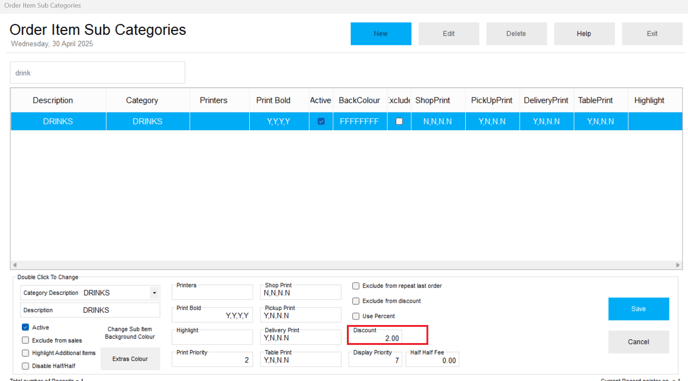The height and width of the screenshot is (381, 688).
Task: Toggle the Active checkbox in edit panel
Action: (x=25, y=327)
